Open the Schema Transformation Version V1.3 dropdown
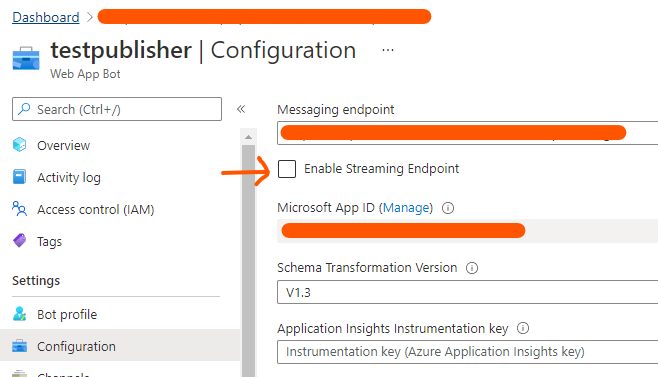Viewport: 658px width, 377px height. click(x=467, y=292)
